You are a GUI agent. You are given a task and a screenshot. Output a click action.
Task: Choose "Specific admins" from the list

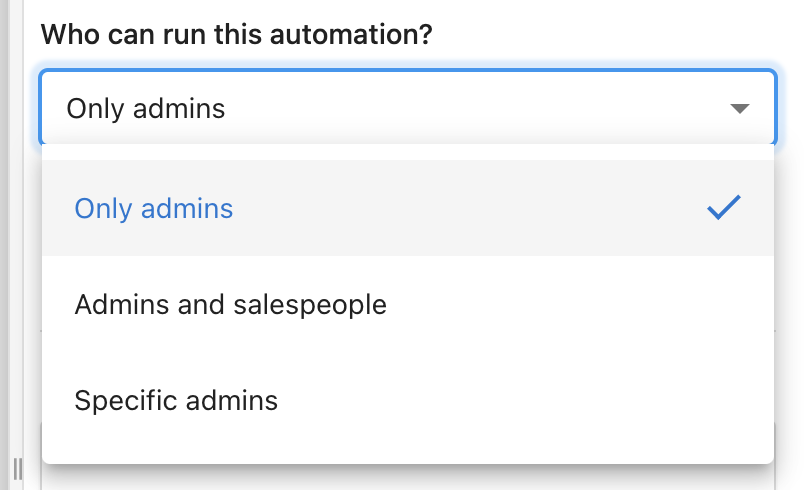408,400
